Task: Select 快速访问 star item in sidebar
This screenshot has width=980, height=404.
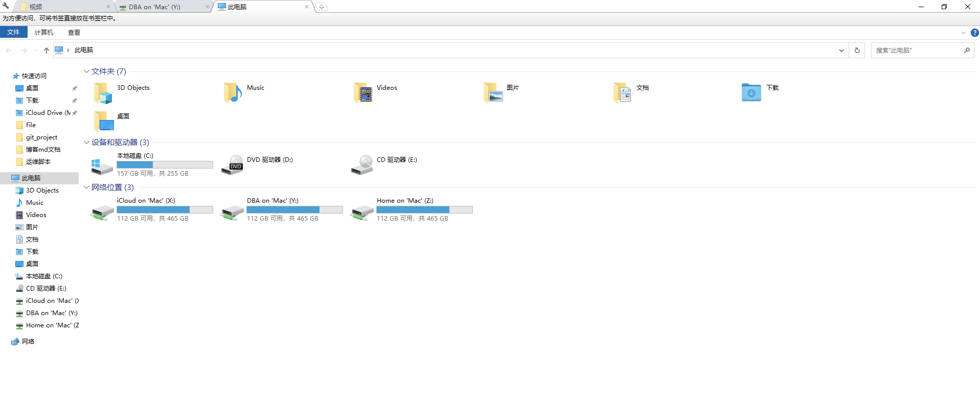Action: [x=30, y=76]
